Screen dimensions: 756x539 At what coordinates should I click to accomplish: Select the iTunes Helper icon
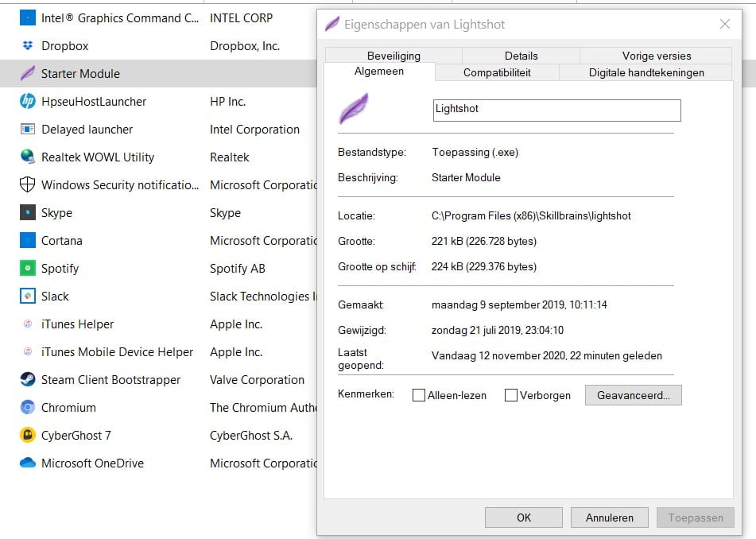click(28, 324)
